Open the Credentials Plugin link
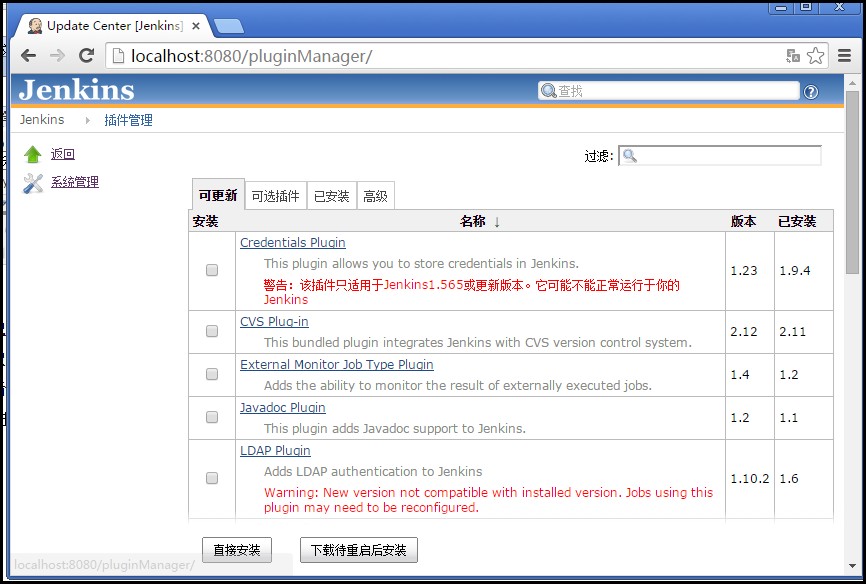 click(x=293, y=243)
